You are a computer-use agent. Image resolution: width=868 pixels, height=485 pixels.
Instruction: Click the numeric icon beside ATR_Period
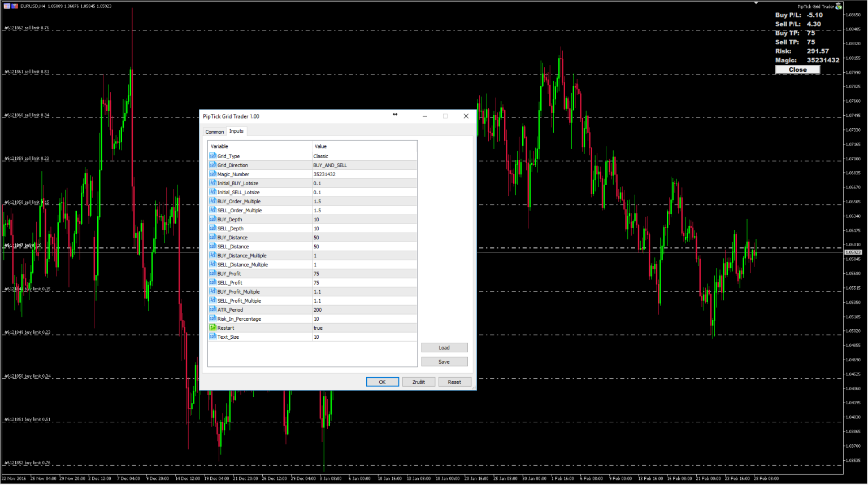[x=214, y=310]
